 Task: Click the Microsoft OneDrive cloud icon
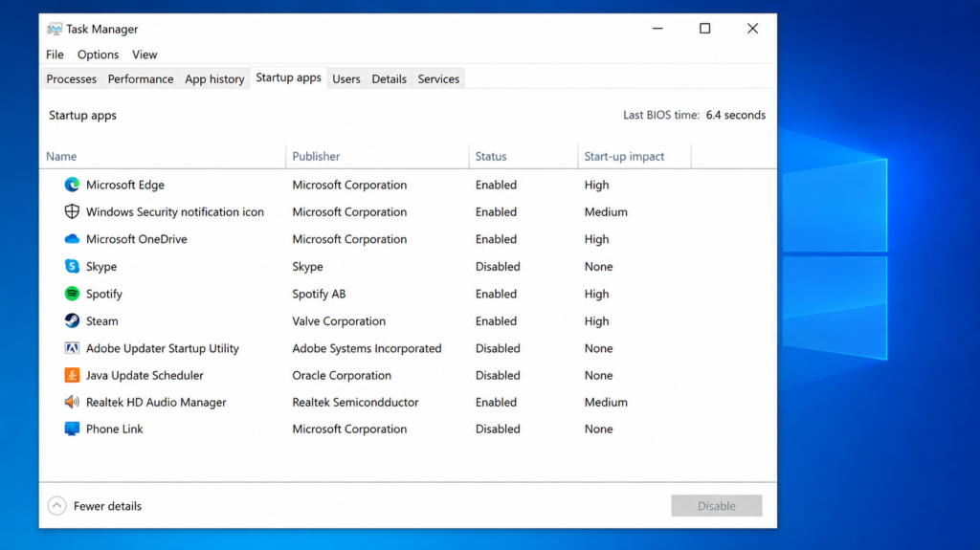click(x=72, y=239)
